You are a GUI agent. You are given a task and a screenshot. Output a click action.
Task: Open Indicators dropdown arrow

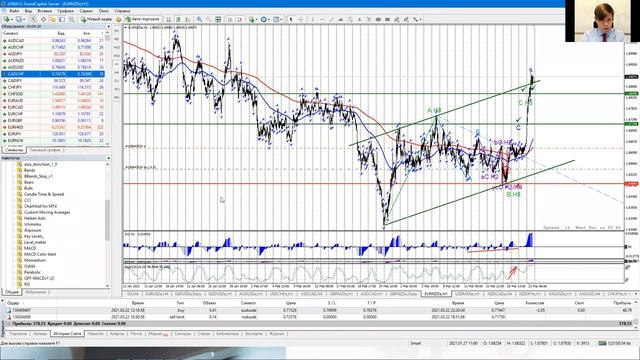coord(257,19)
